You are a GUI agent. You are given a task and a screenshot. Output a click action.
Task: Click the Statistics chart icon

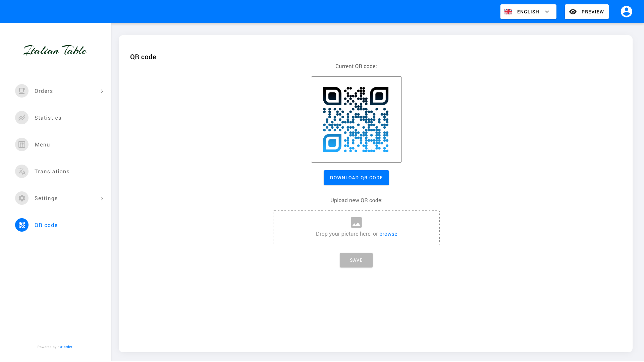pyautogui.click(x=22, y=118)
